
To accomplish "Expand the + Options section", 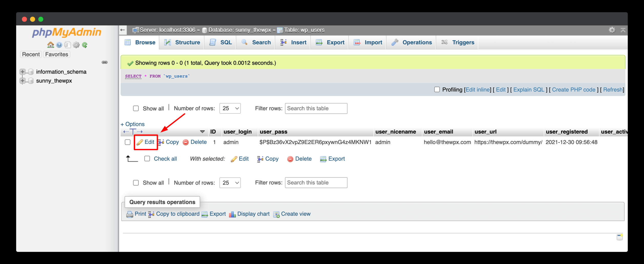I will coord(133,124).
